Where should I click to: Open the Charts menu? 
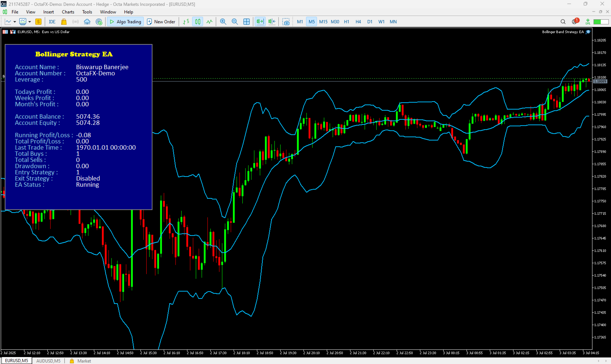click(x=68, y=12)
